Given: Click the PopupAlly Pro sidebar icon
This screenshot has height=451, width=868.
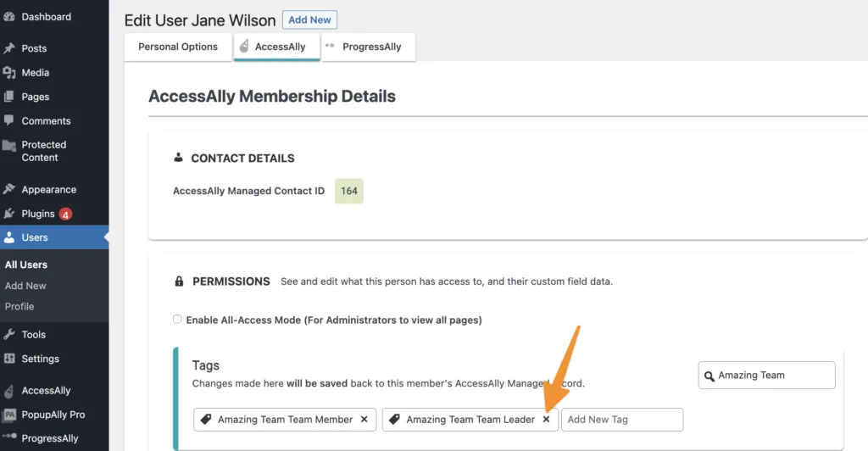Looking at the screenshot, I should 9,415.
